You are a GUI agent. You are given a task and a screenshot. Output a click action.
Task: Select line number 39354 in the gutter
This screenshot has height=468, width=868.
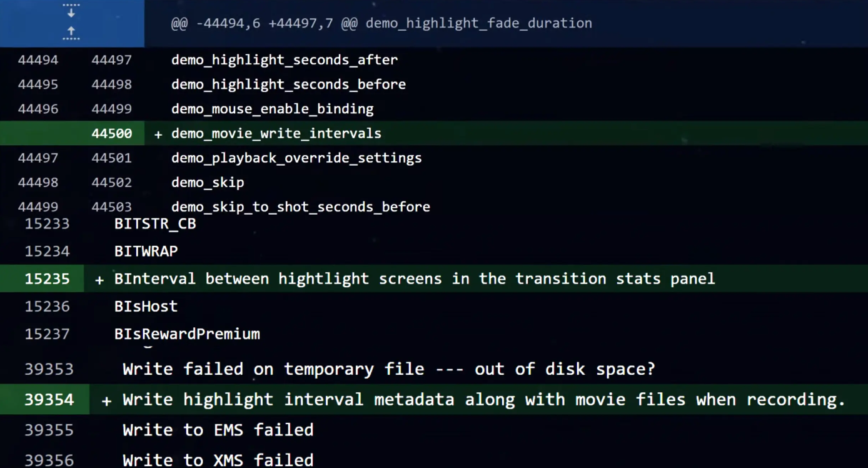[49, 400]
